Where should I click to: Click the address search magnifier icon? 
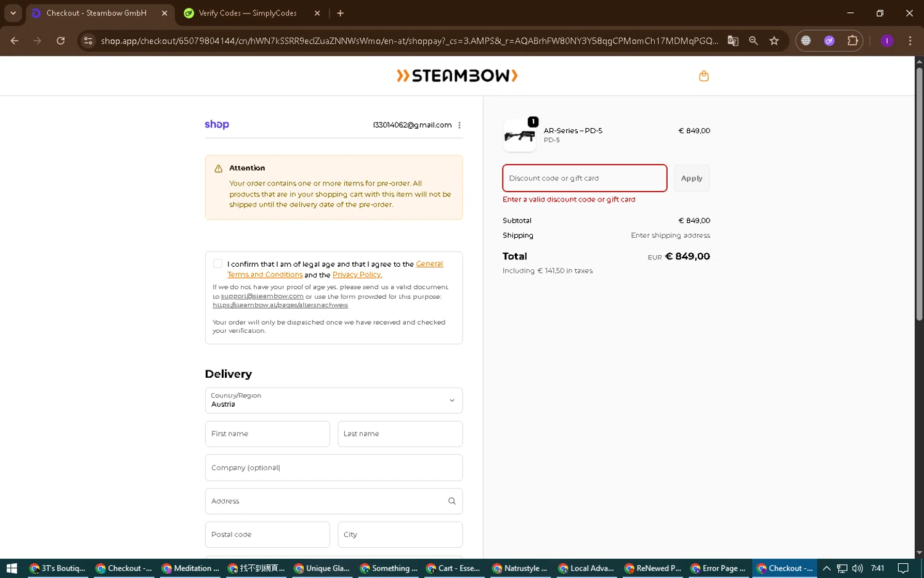click(452, 501)
